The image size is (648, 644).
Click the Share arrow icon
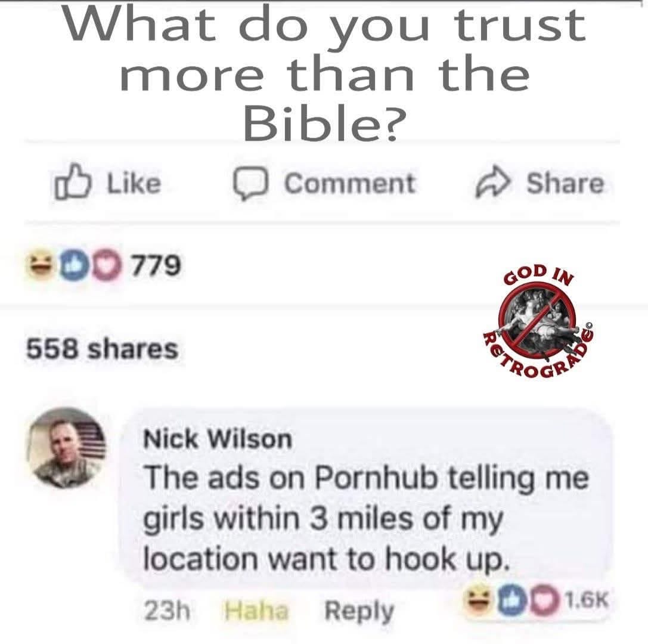[x=492, y=183]
